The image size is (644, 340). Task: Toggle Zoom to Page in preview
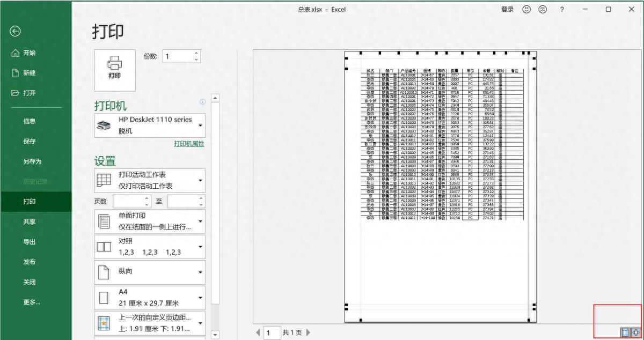[636, 332]
